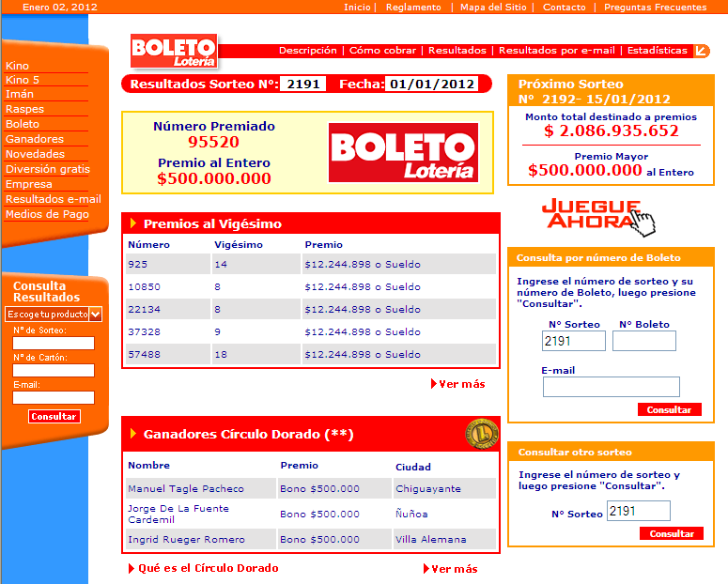
Task: Click the N° de Sorteo field in sidebar
Action: [54, 343]
